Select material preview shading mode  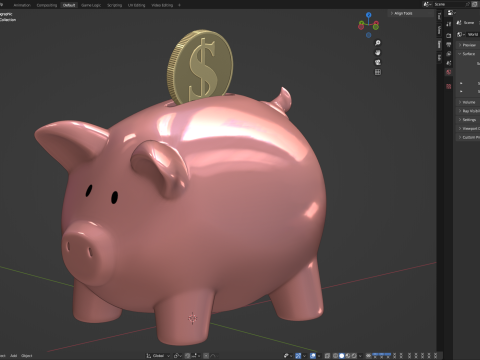point(348,356)
